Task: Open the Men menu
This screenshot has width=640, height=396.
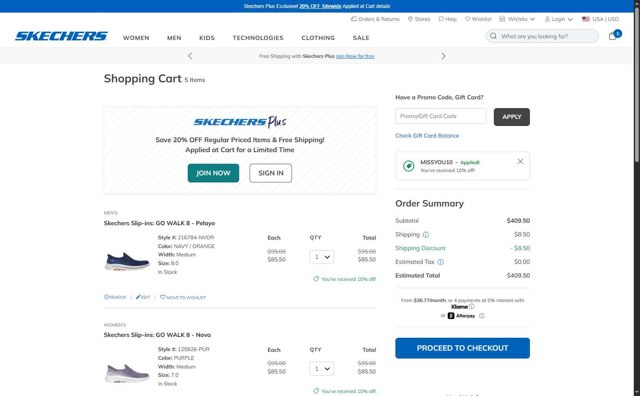Action: coord(174,38)
